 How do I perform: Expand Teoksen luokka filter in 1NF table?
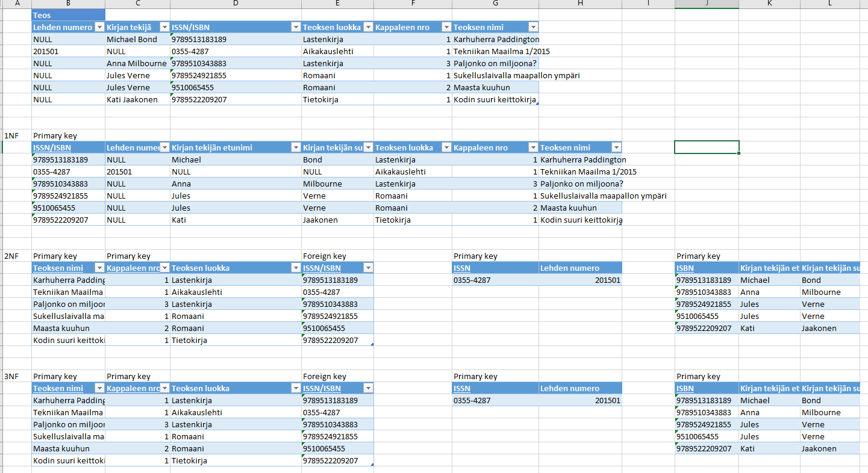pyautogui.click(x=446, y=147)
